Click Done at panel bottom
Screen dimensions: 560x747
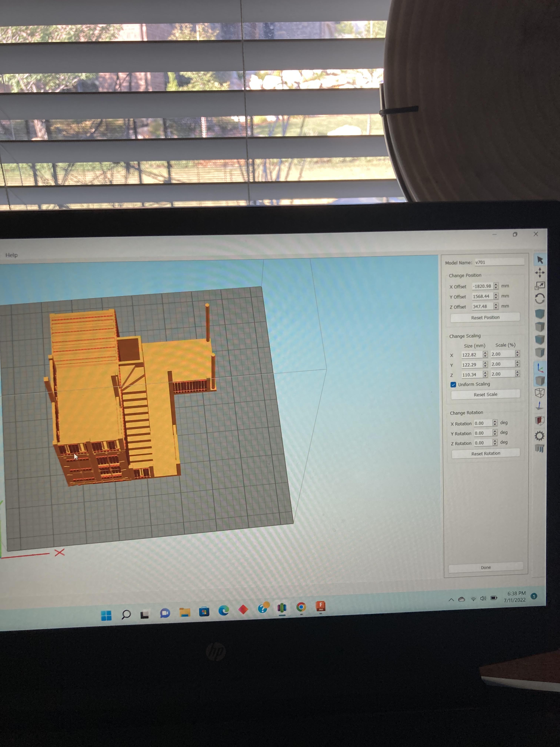(485, 567)
